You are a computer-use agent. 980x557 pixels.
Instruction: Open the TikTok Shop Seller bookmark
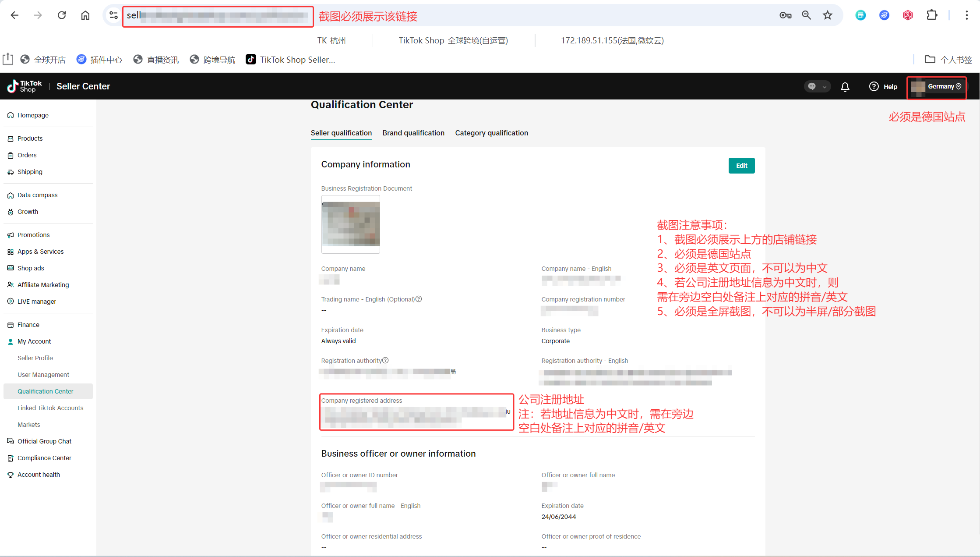click(x=290, y=60)
